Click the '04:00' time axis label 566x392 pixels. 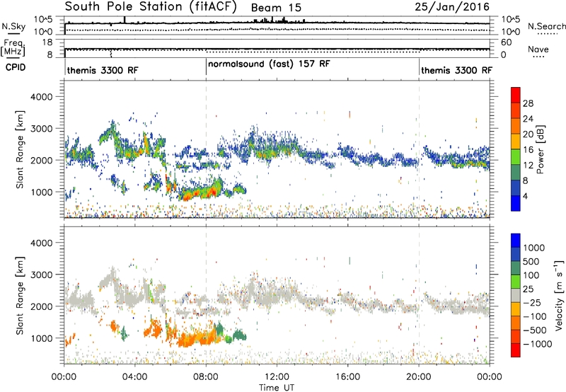click(x=134, y=377)
